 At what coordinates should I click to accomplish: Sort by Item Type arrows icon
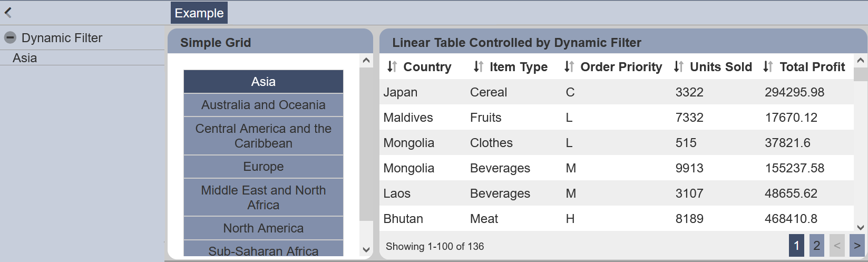click(479, 67)
